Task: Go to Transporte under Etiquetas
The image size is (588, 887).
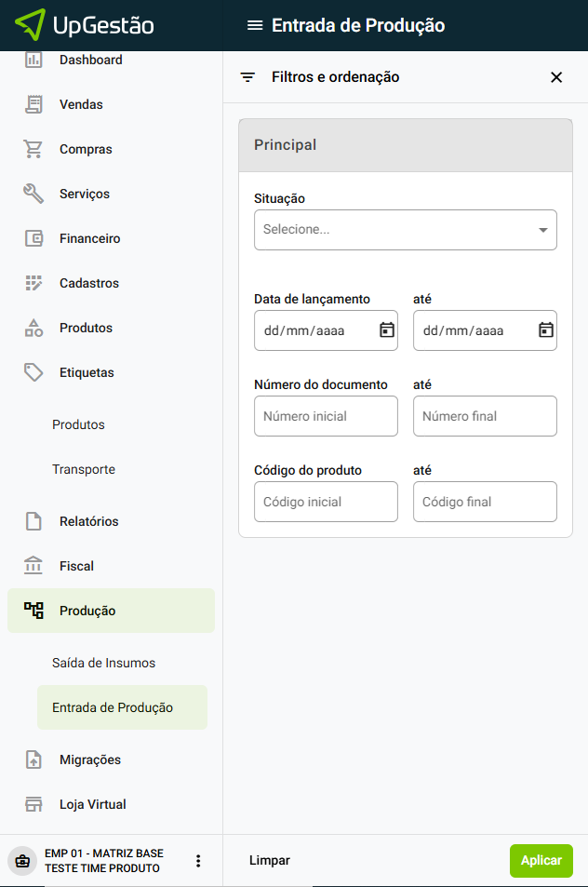Action: click(84, 469)
